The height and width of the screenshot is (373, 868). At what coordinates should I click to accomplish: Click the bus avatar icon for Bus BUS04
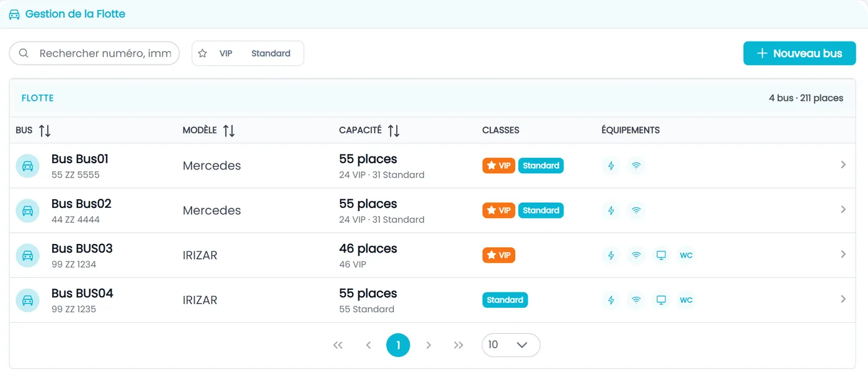click(x=27, y=300)
